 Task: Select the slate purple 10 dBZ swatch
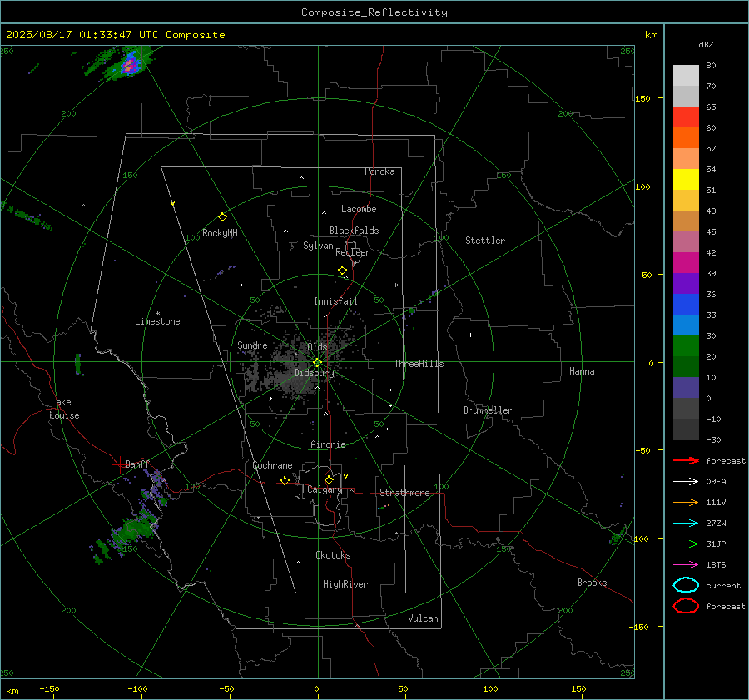(x=686, y=387)
